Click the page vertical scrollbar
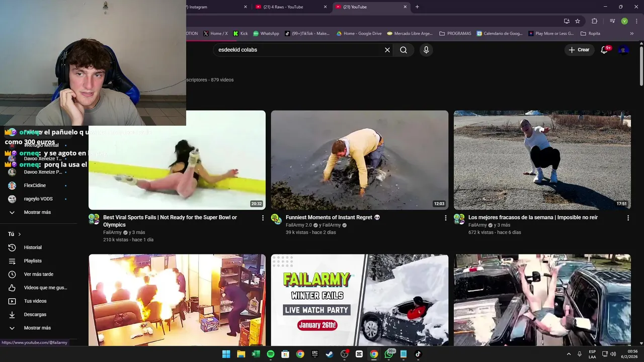Screen dimensions: 644x362 [641, 65]
